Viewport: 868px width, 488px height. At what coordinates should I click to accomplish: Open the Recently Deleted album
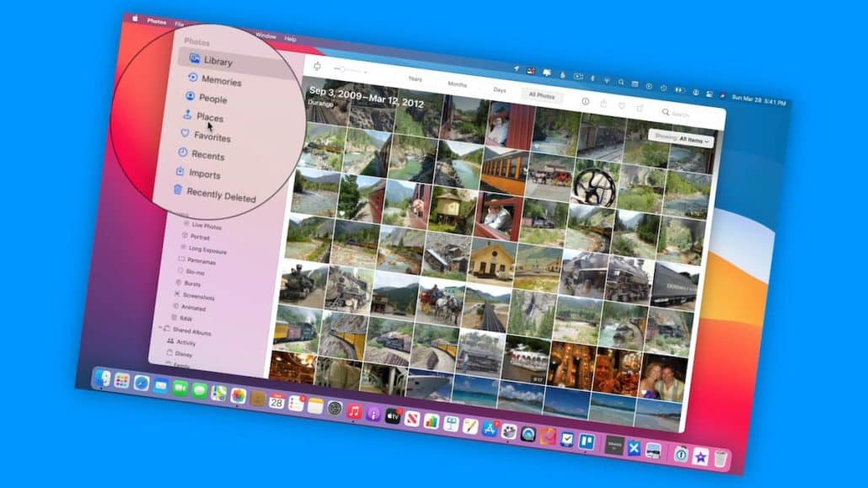(220, 194)
